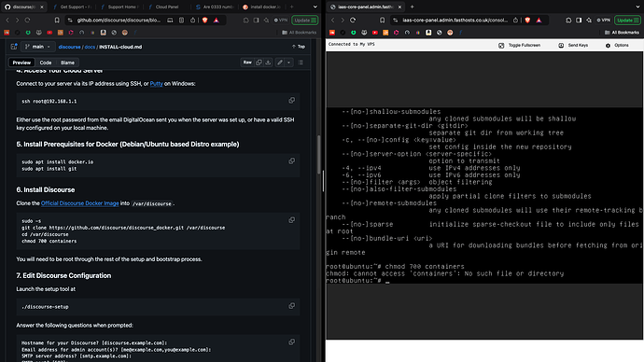Open new tab in Fasthosts window
The height and width of the screenshot is (362, 644).
point(412,7)
